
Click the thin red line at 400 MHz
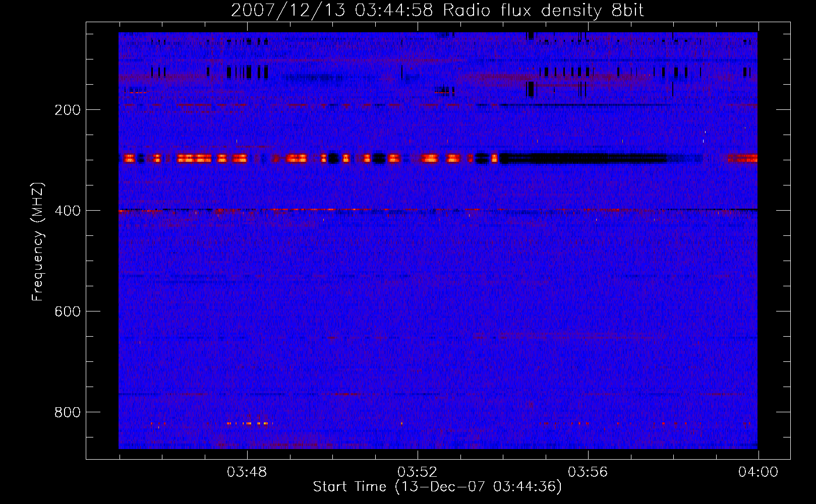438,210
